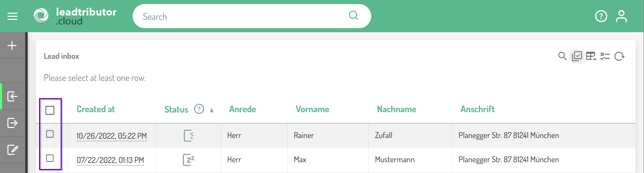
Task: Open the lead inbox sidebar icon
Action: [x=12, y=96]
